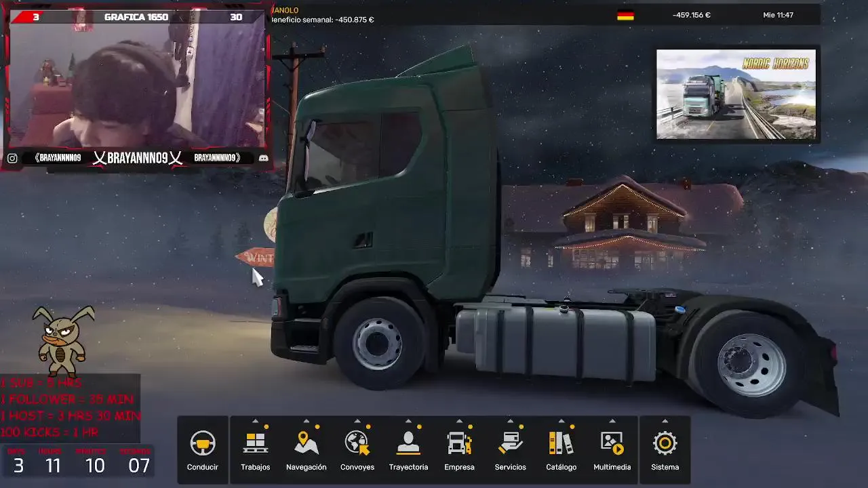This screenshot has width=868, height=488.
Task: Open the Convoyes globe icon
Action: pyautogui.click(x=357, y=443)
